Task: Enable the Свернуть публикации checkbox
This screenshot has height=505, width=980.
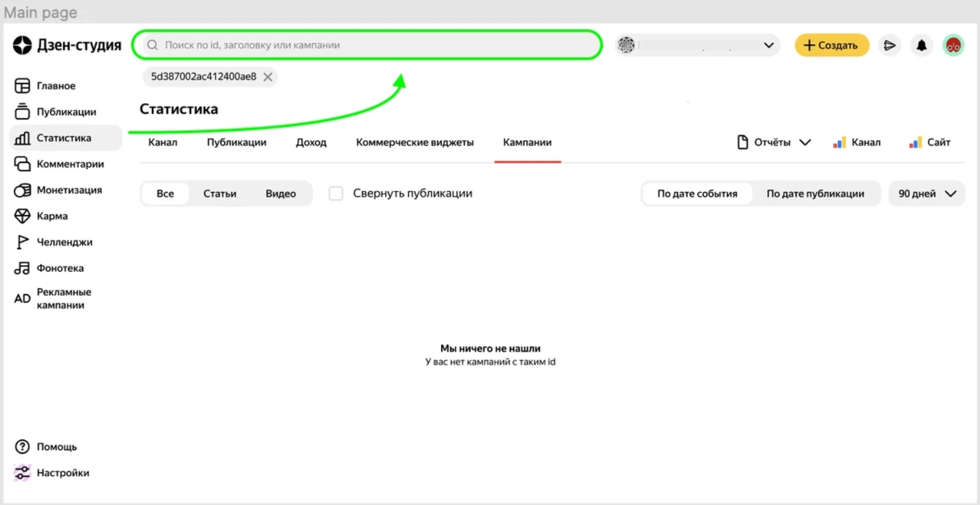Action: [336, 193]
